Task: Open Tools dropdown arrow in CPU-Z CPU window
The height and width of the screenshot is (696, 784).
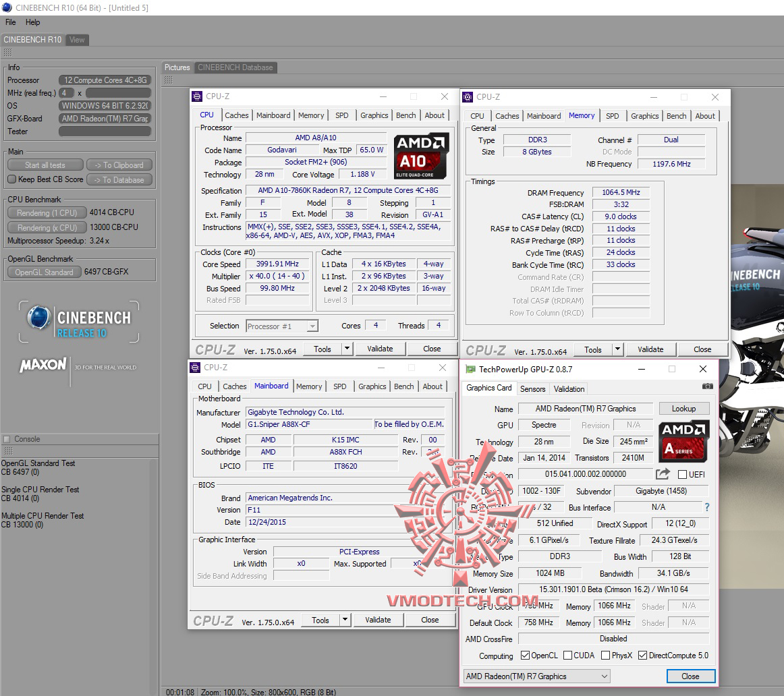Action: [x=347, y=349]
